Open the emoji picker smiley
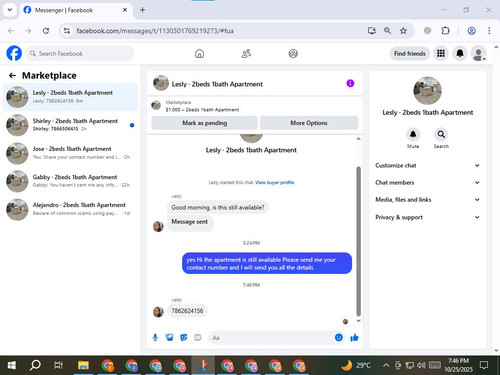This screenshot has height=375, width=500. point(339,337)
